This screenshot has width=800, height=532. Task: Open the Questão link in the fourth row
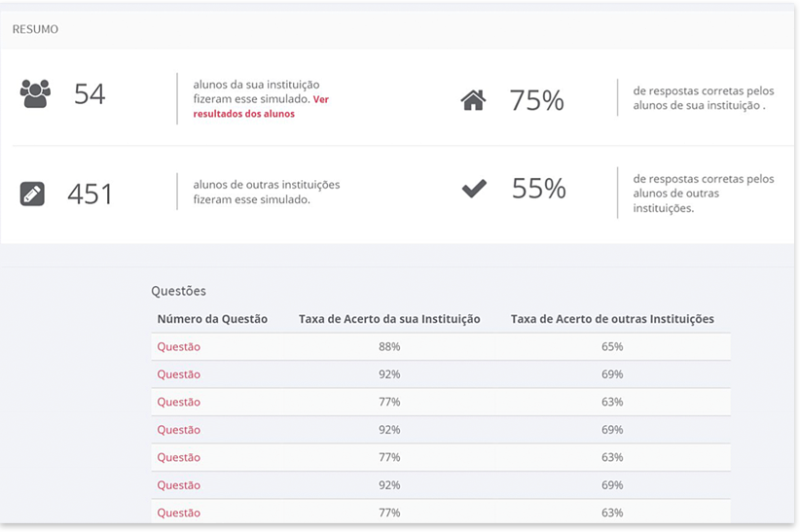tap(178, 430)
